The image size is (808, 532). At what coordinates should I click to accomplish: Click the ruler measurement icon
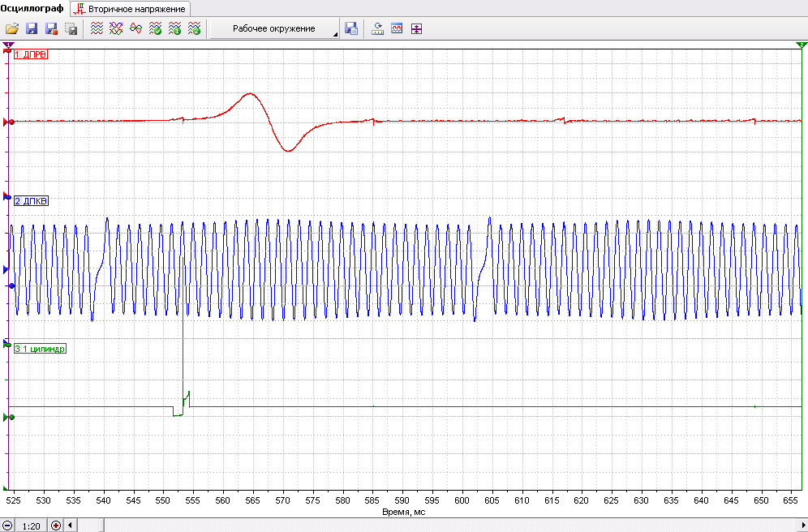point(378,29)
